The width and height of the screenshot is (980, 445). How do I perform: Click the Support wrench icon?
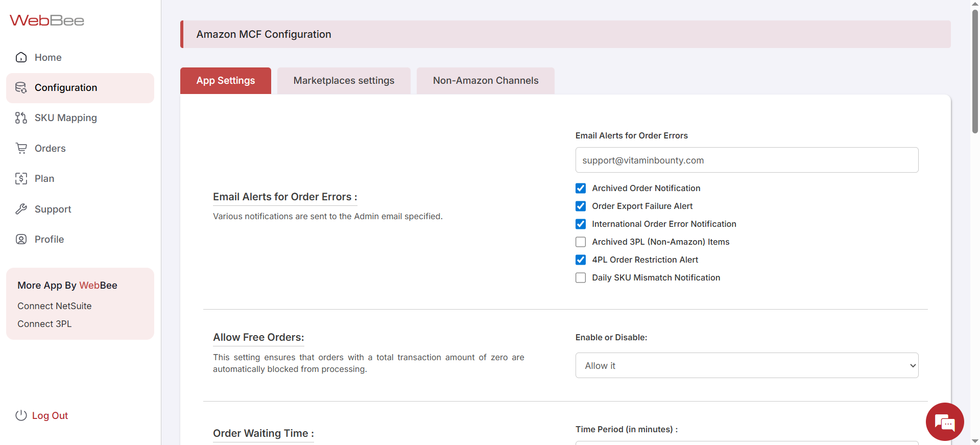point(21,209)
